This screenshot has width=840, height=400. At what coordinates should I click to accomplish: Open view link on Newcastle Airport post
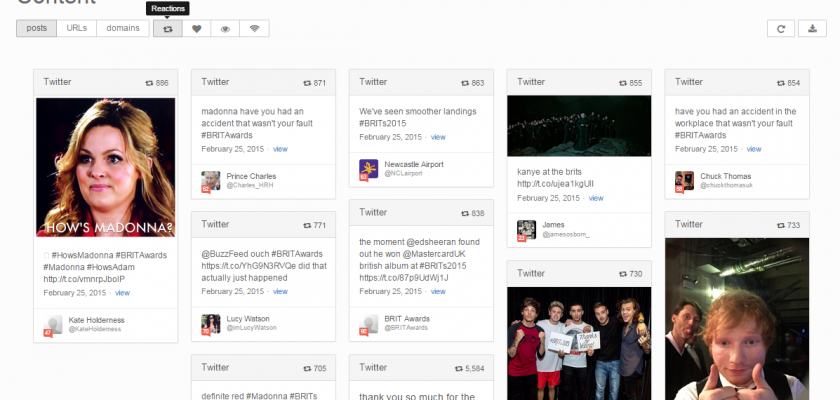tap(438, 136)
